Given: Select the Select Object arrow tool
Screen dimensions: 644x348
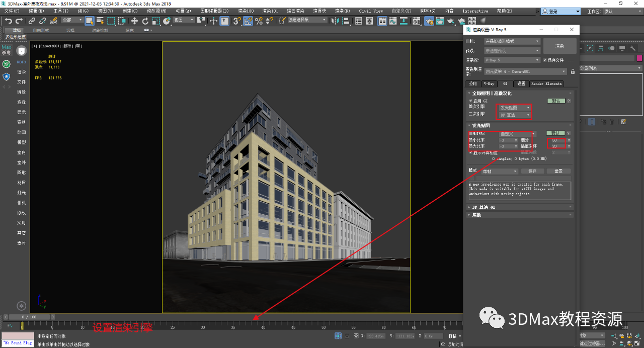Looking at the screenshot, I should (x=91, y=21).
